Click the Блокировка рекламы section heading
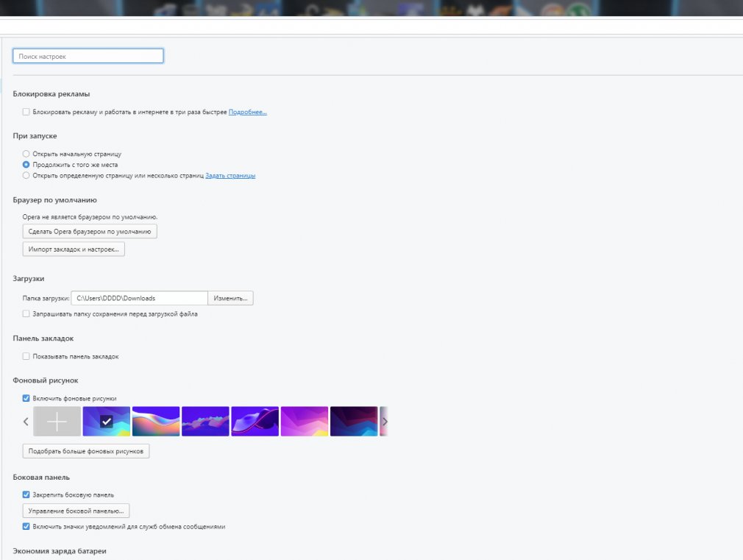This screenshot has width=743, height=560. pos(51,94)
